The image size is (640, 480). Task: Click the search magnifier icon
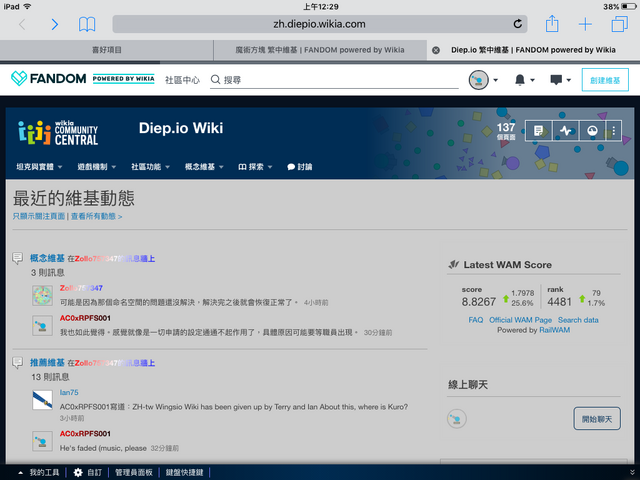click(216, 79)
